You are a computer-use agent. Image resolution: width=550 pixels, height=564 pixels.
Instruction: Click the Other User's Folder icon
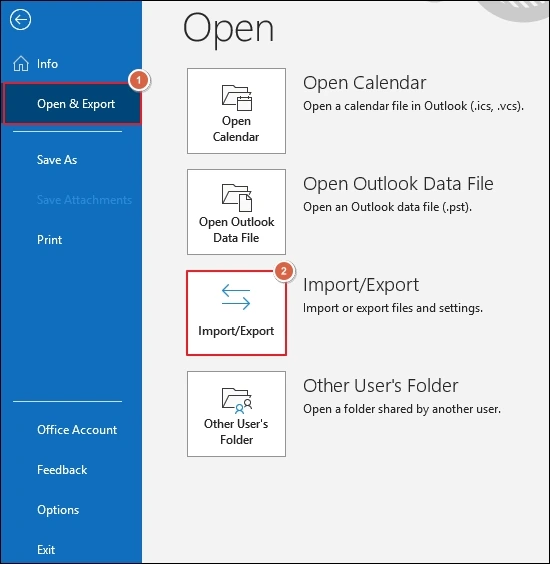coord(237,400)
